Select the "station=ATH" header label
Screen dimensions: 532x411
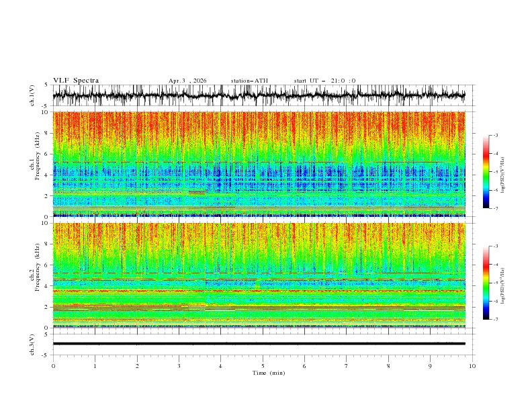(249, 81)
